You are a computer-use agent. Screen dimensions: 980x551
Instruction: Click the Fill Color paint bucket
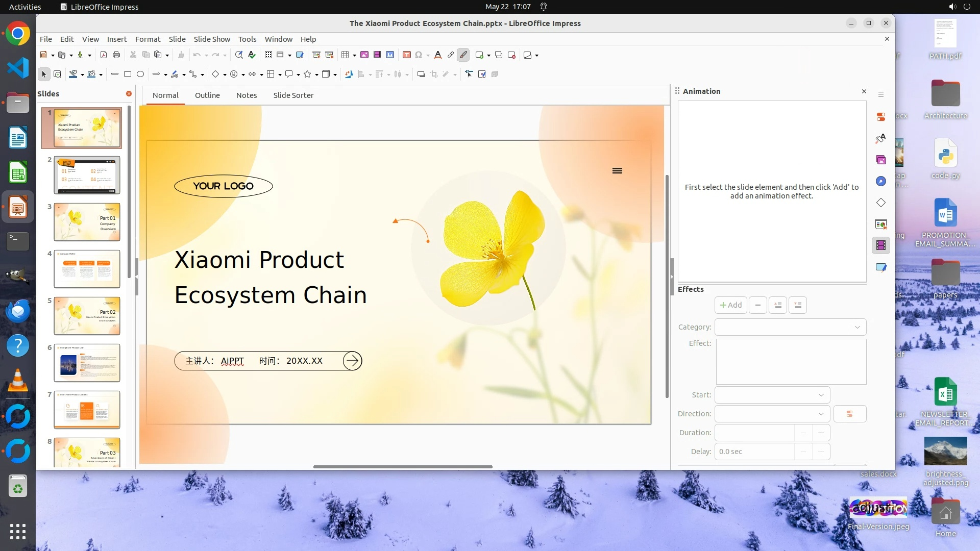[91, 74]
